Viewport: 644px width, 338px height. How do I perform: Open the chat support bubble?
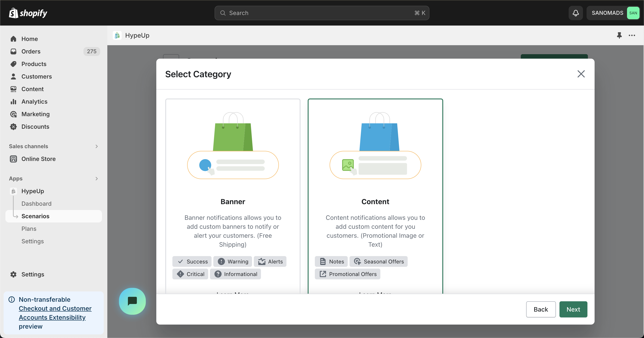132,301
